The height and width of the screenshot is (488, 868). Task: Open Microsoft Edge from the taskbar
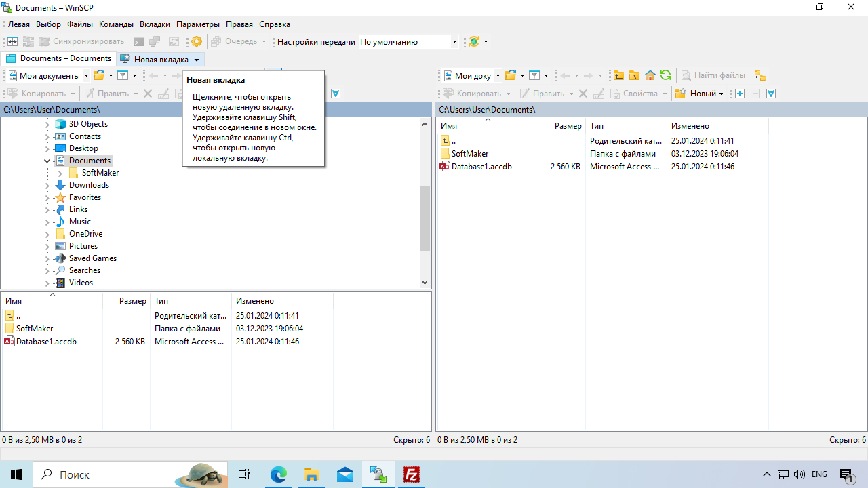coord(278,474)
